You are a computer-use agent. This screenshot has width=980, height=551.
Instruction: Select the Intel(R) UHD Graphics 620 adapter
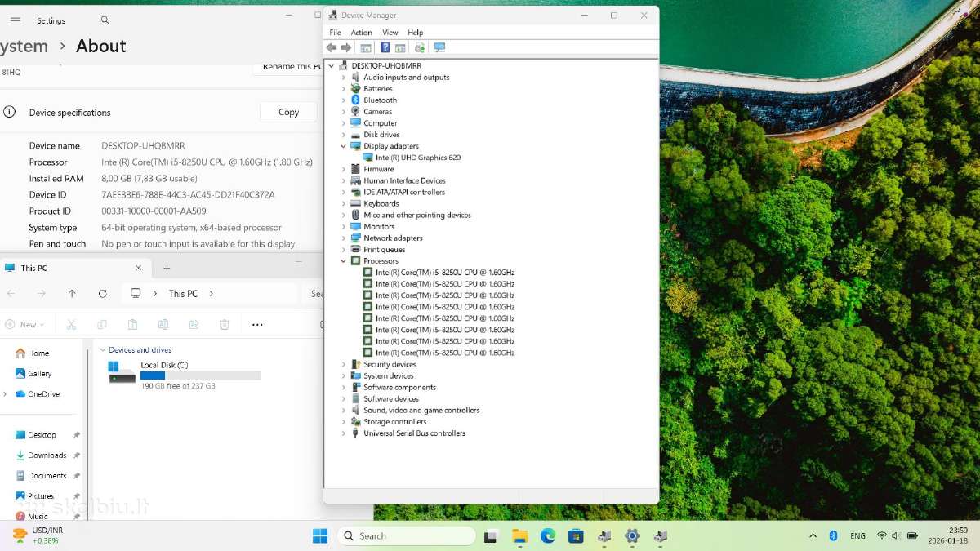point(417,158)
